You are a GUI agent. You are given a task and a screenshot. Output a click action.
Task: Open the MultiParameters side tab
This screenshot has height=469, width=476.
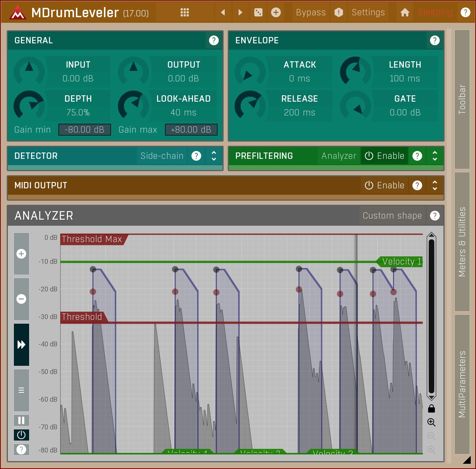[462, 384]
